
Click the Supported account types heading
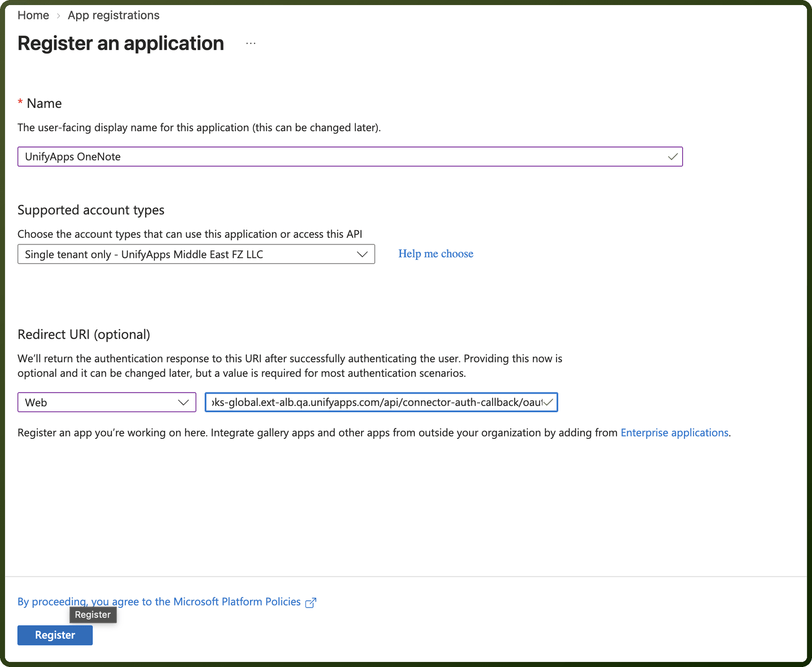[91, 210]
